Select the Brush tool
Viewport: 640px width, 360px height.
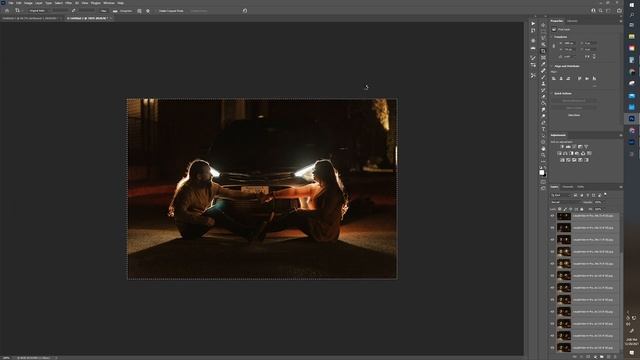[543, 77]
